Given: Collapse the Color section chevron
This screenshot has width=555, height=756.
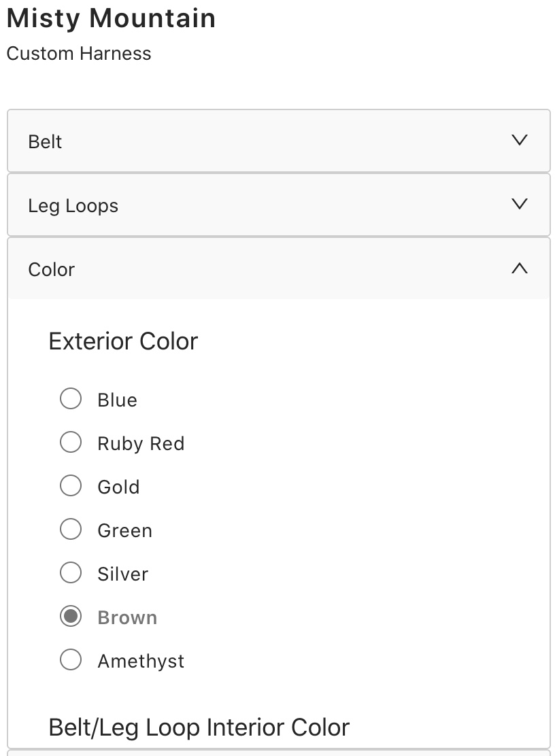Looking at the screenshot, I should (519, 269).
